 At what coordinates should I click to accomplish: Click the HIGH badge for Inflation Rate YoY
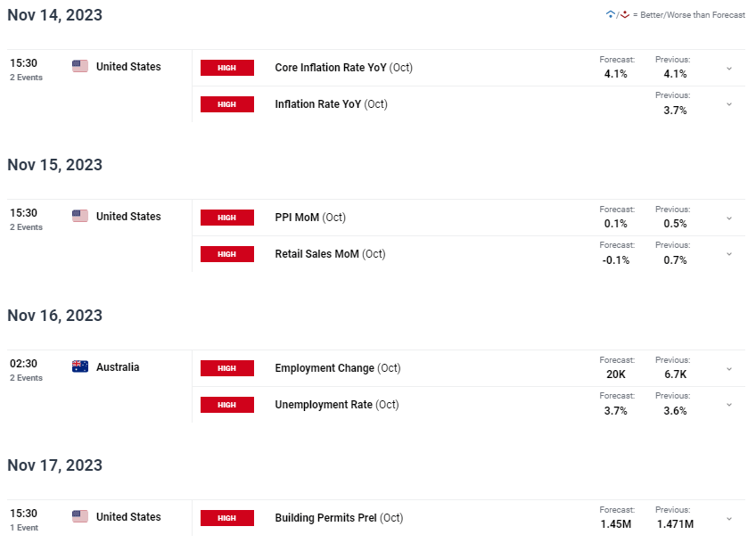tap(227, 104)
